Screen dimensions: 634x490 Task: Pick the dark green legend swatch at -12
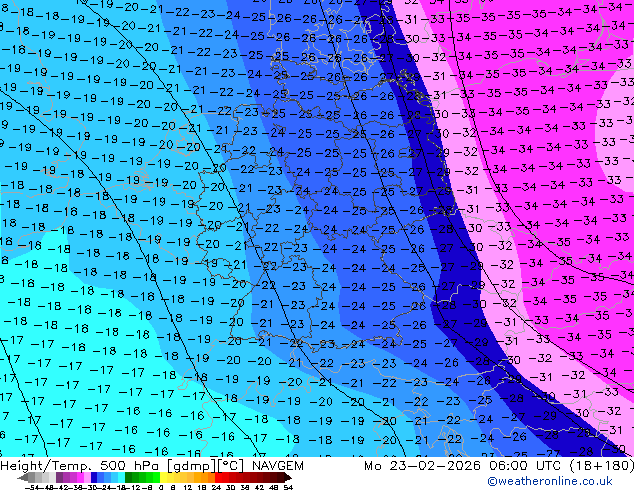coord(129,478)
